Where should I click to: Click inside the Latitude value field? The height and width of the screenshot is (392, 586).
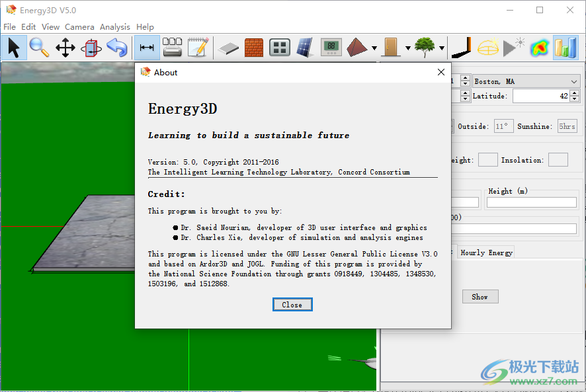541,96
